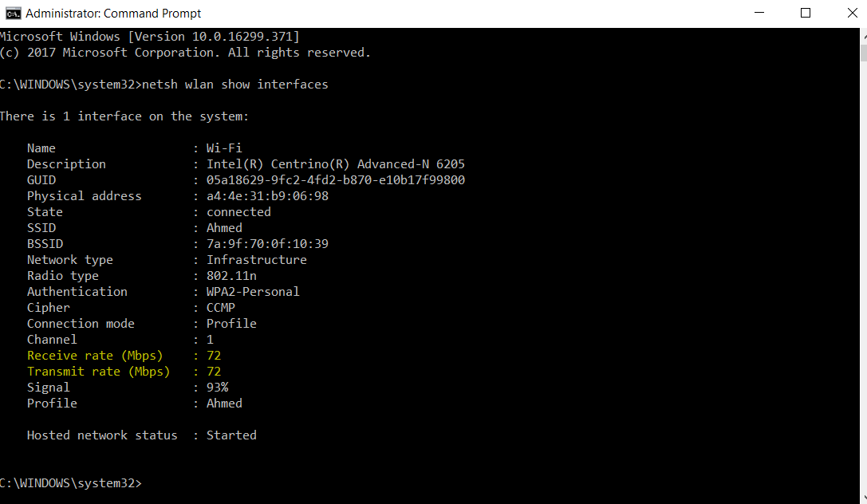Click the 'WPA2-Personal' authentication value
The width and height of the screenshot is (867, 504).
click(253, 292)
